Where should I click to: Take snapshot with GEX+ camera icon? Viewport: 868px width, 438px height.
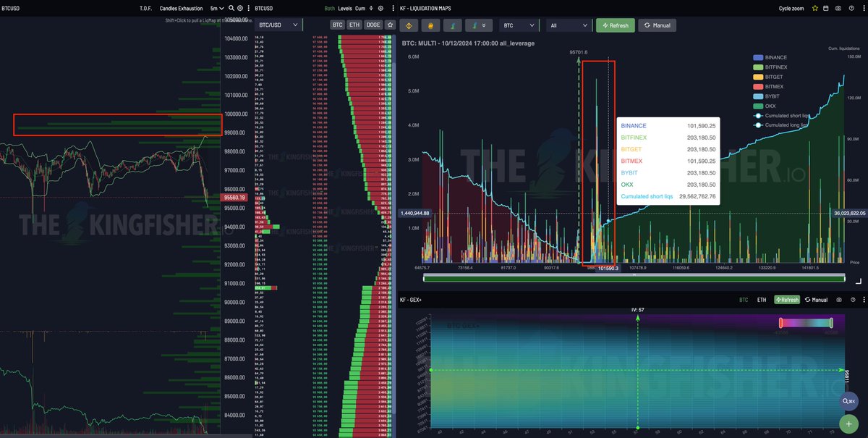pyautogui.click(x=838, y=300)
